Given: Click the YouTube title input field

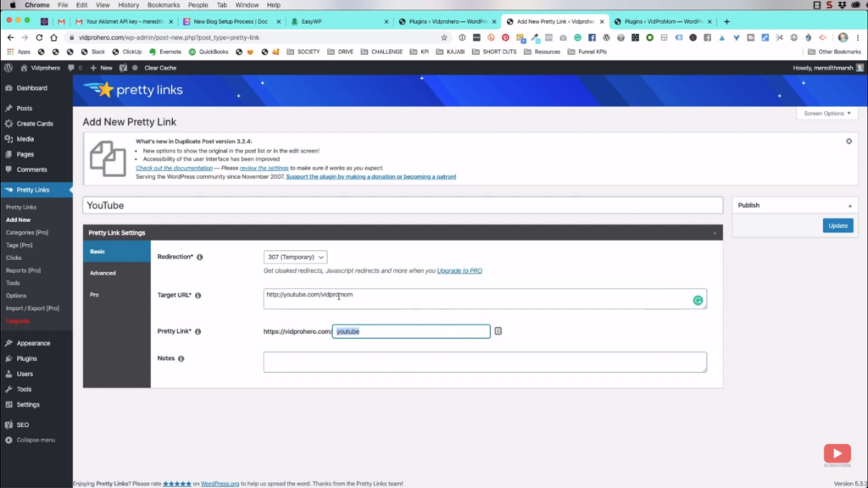Looking at the screenshot, I should point(403,205).
